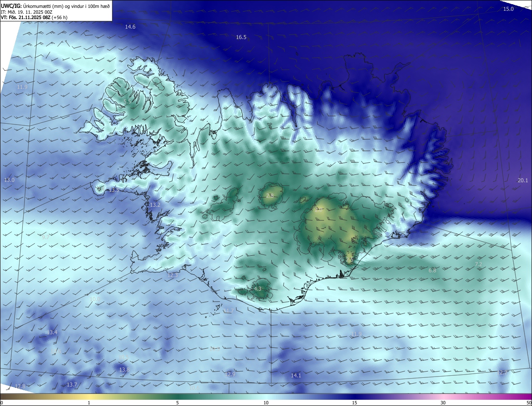Click the color scale label 50

click(528, 403)
